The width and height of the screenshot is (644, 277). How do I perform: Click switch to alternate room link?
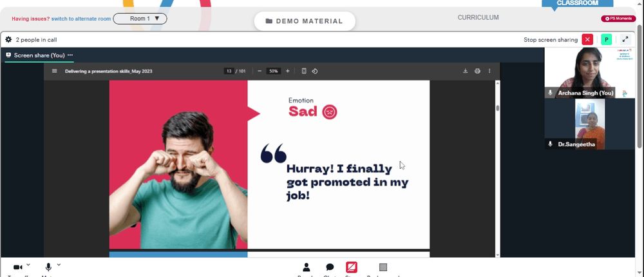click(81, 19)
